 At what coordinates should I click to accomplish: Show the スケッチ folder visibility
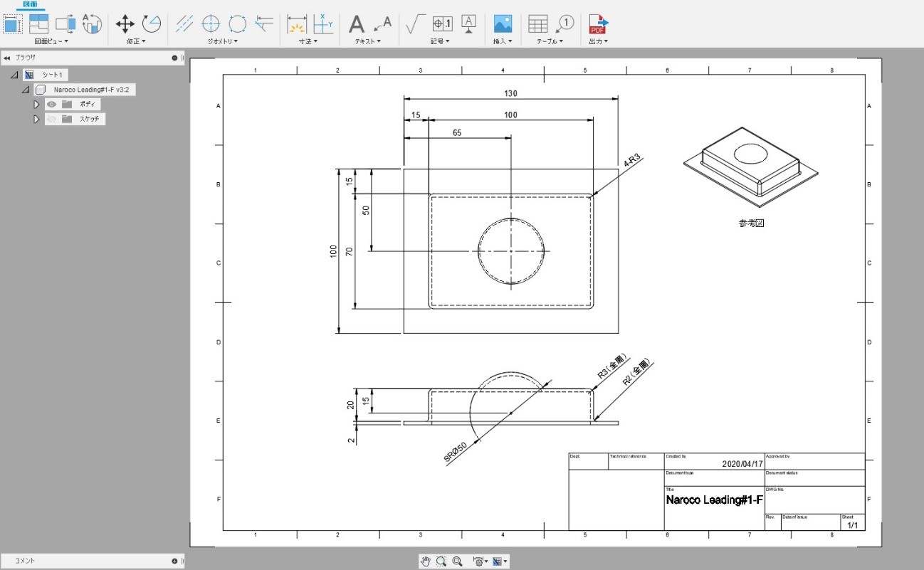click(51, 119)
